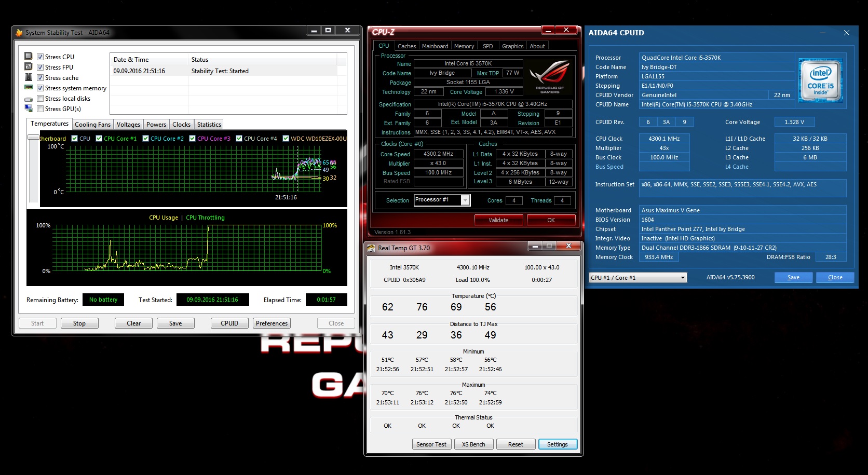868x475 pixels.
Task: Click the Core Speed field showing 4300.2 MHz
Action: tap(438, 154)
